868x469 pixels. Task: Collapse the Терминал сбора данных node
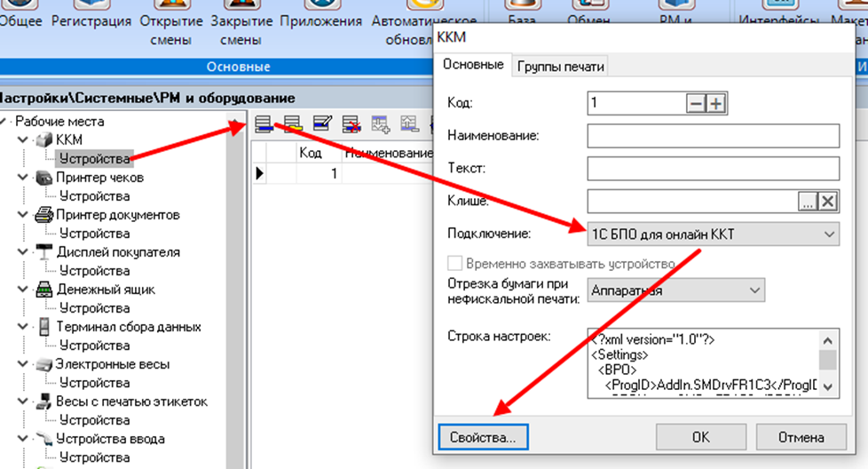(23, 327)
